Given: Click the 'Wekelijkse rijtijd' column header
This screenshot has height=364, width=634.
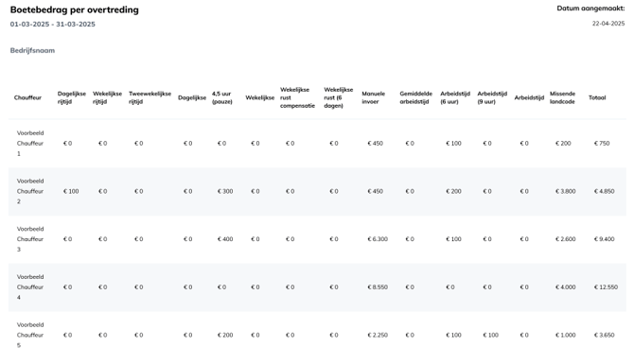Looking at the screenshot, I should [x=107, y=97].
